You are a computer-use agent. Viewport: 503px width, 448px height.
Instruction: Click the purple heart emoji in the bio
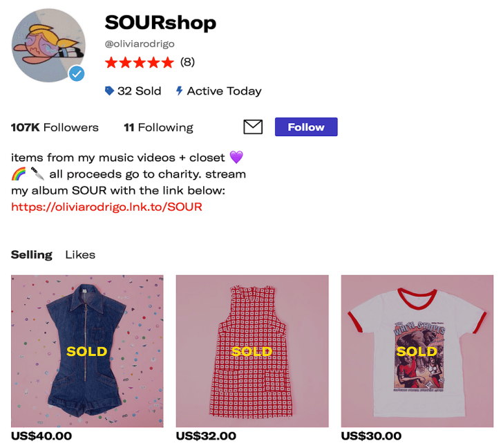point(236,157)
